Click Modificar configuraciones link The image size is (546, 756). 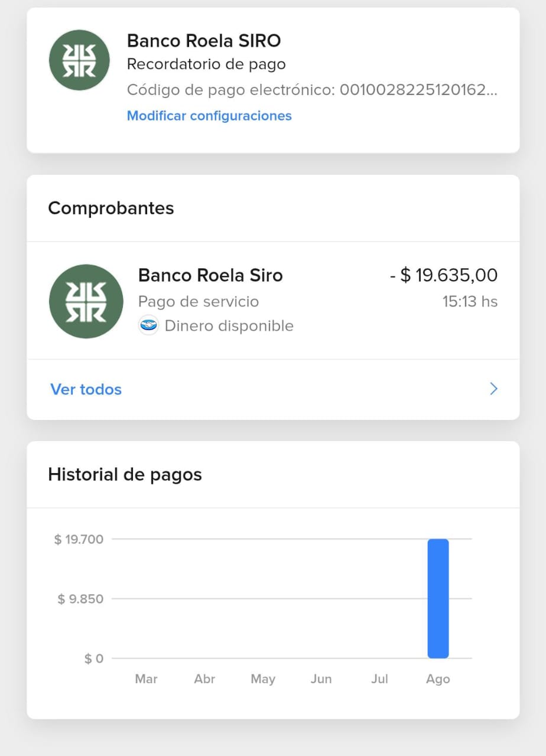[209, 116]
